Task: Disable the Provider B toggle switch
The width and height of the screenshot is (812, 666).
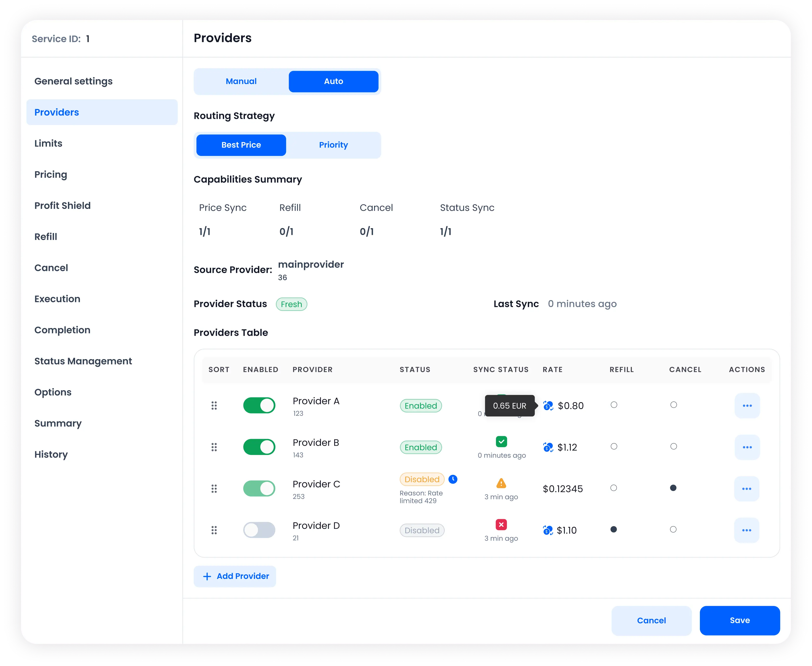Action: (x=259, y=447)
